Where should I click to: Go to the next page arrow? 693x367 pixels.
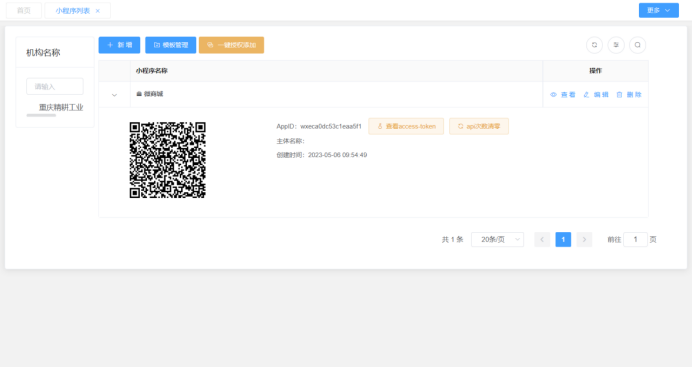pos(584,240)
